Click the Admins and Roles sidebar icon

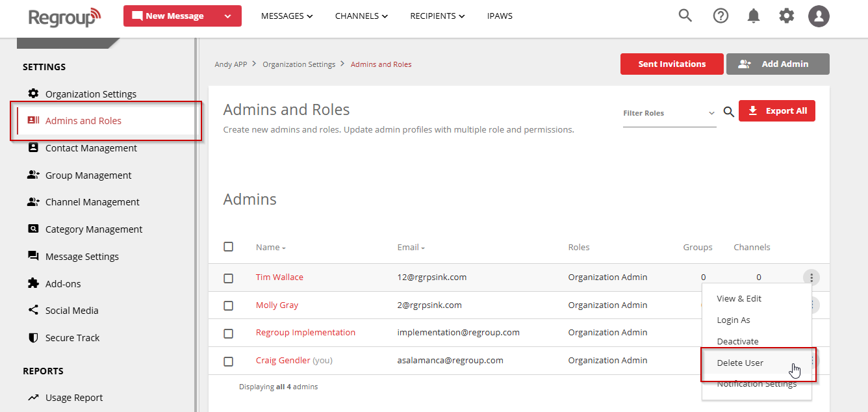(33, 120)
